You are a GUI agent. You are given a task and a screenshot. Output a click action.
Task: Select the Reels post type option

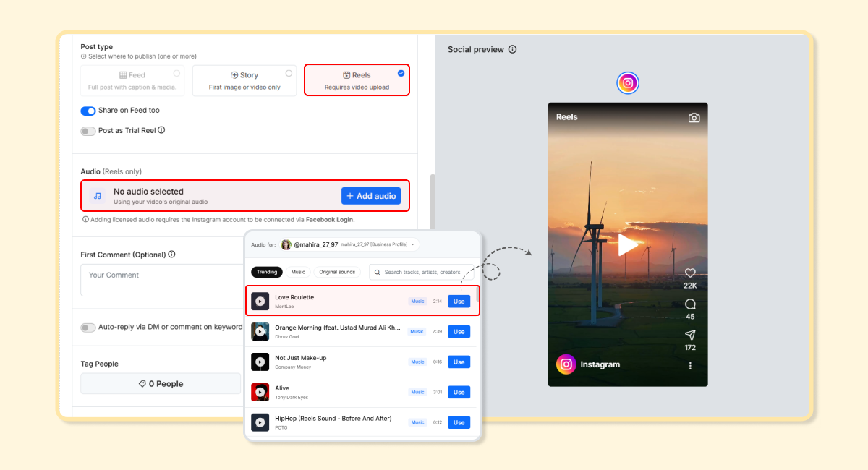coord(357,80)
